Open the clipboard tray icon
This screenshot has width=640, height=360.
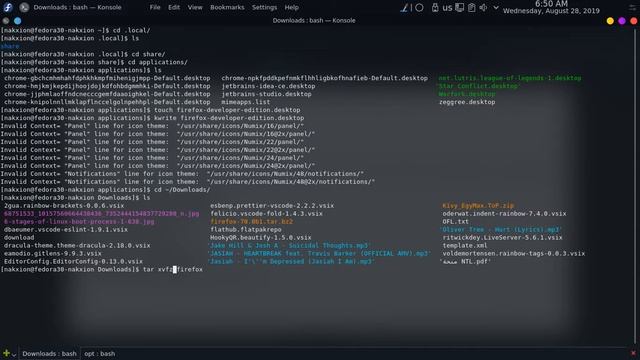[x=471, y=7]
